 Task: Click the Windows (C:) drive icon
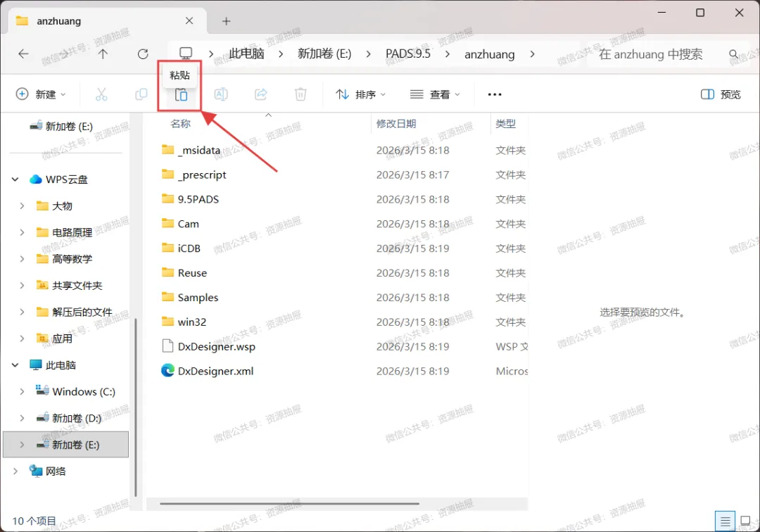pyautogui.click(x=42, y=391)
